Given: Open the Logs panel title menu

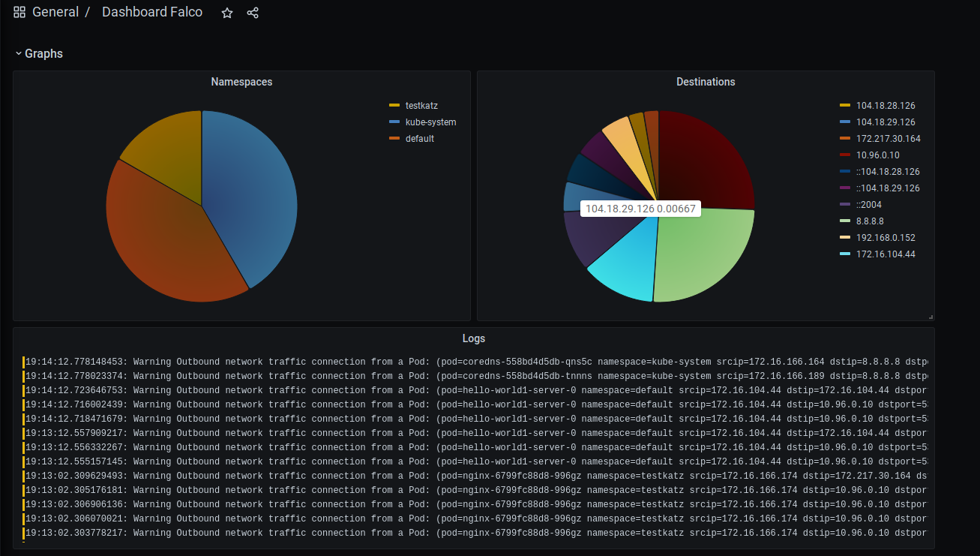Looking at the screenshot, I should [474, 338].
